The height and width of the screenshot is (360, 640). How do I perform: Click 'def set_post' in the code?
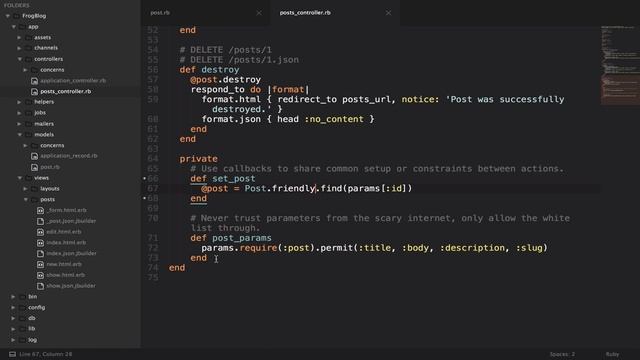coord(222,178)
